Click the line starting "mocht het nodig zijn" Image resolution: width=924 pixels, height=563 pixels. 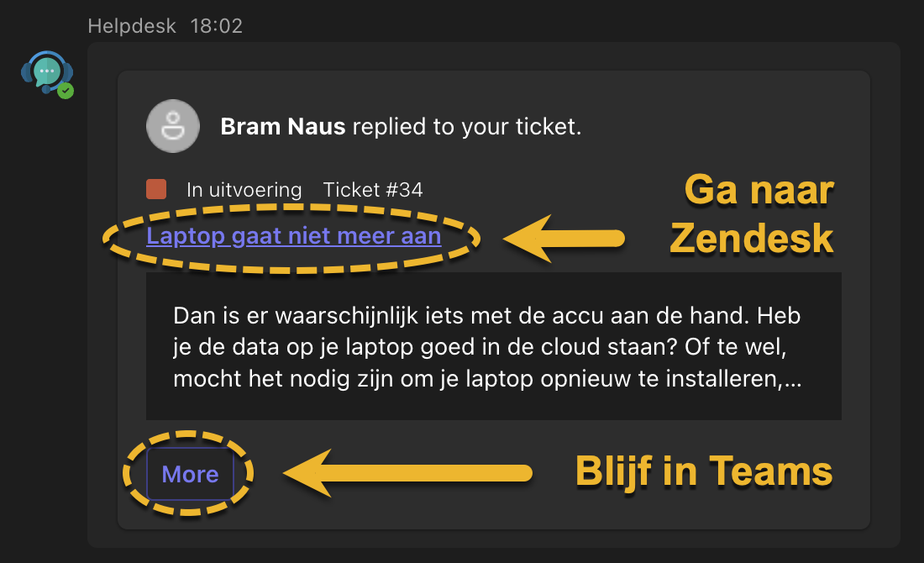[477, 379]
